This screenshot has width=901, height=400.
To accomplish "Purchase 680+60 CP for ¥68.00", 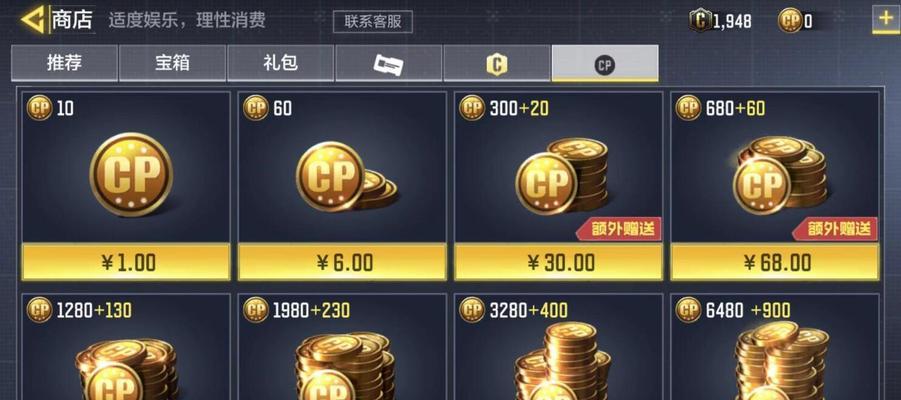I will coord(775,263).
